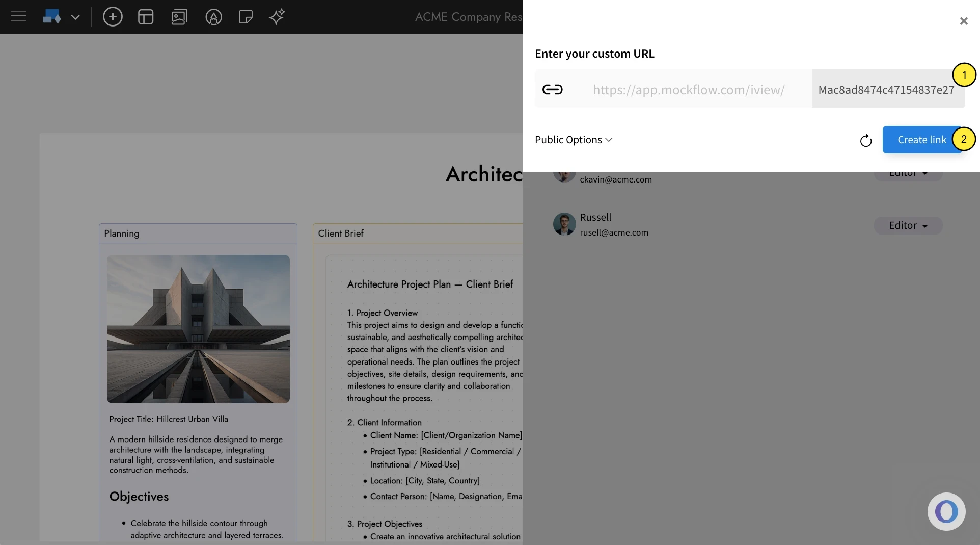Click the add element plus icon
This screenshot has height=545, width=980.
pyautogui.click(x=113, y=16)
